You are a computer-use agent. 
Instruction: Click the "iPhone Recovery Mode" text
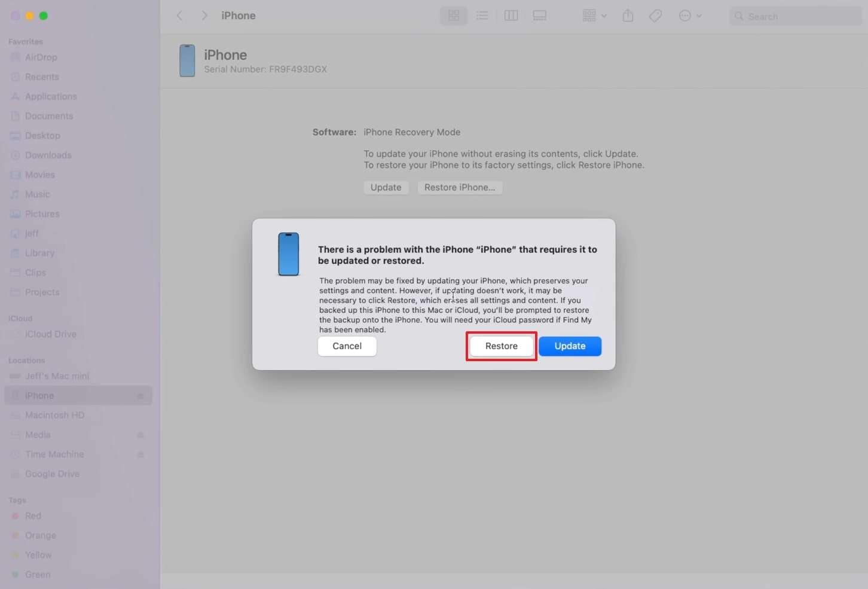412,132
